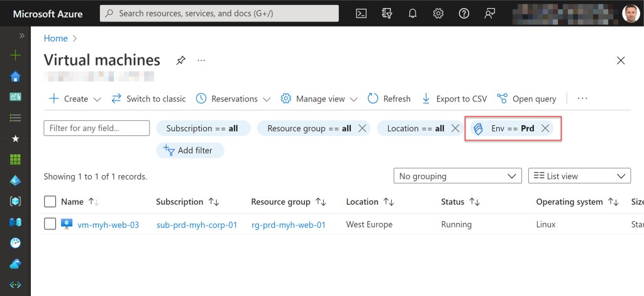644x296 pixels.
Task: Click the Home icon in left sidebar
Action: coord(16,76)
